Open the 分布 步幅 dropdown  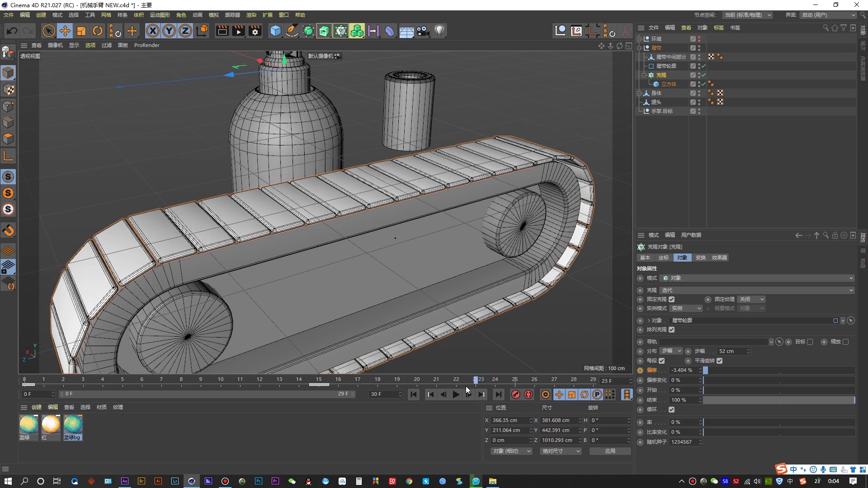[671, 351]
